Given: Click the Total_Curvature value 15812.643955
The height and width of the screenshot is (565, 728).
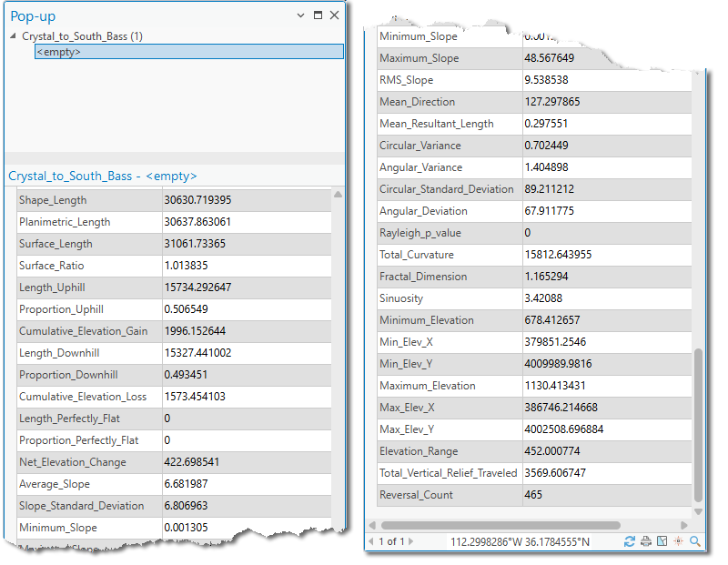Looking at the screenshot, I should click(x=558, y=255).
